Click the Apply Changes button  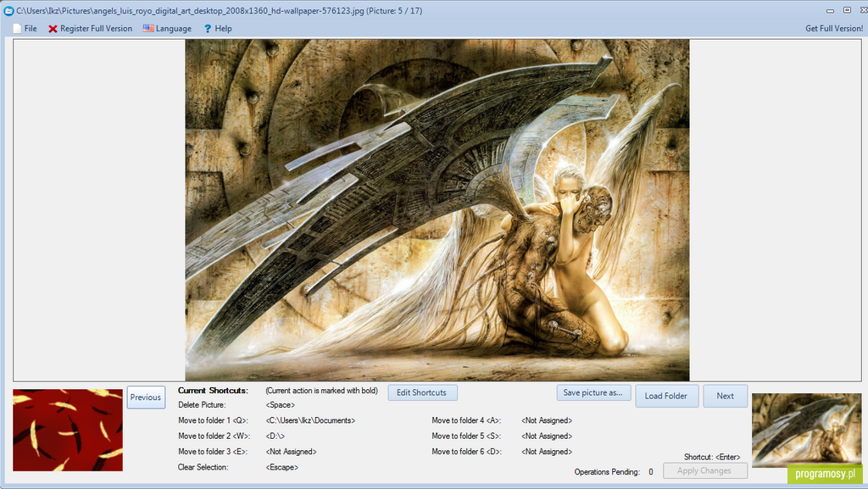click(x=704, y=470)
